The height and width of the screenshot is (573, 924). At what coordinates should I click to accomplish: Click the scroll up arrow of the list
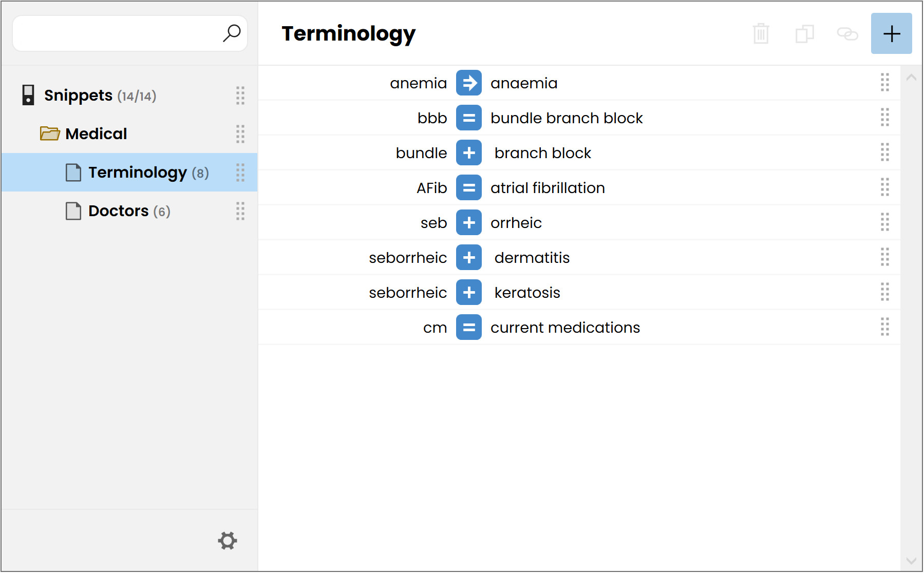[912, 78]
